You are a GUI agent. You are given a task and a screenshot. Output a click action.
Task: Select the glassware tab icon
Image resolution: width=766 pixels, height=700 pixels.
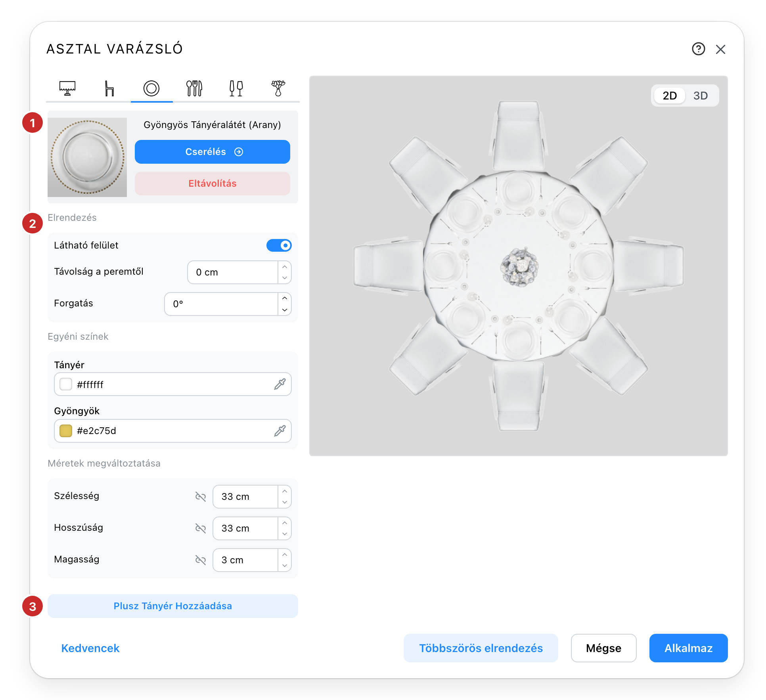click(236, 88)
